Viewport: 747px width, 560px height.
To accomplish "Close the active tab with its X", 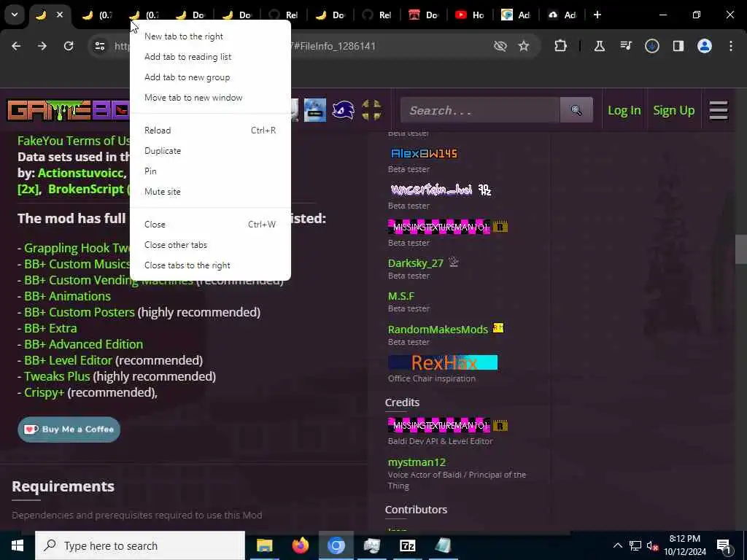I will (x=60, y=15).
